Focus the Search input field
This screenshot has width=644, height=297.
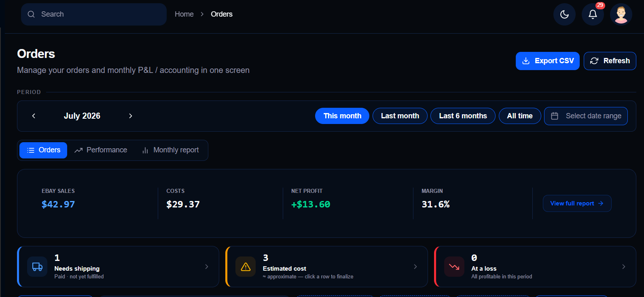pos(94,14)
